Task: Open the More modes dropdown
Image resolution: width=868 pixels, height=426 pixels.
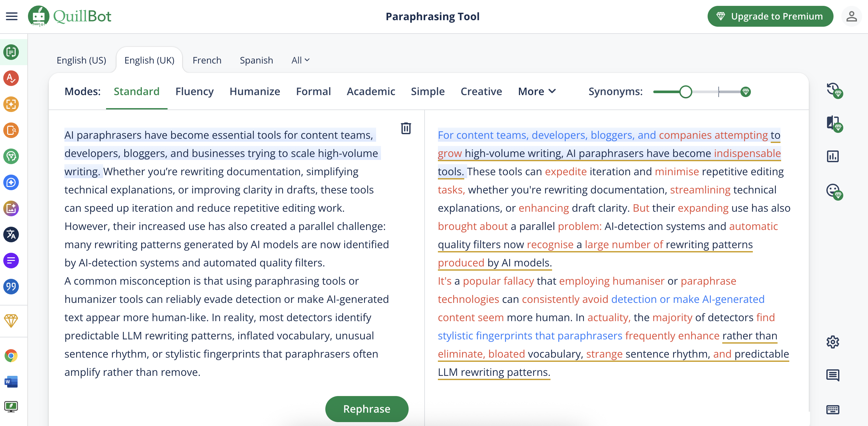Action: (536, 91)
